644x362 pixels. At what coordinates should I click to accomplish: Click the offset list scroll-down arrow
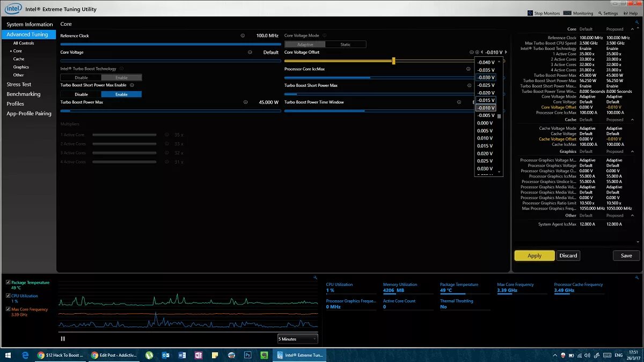pyautogui.click(x=499, y=172)
